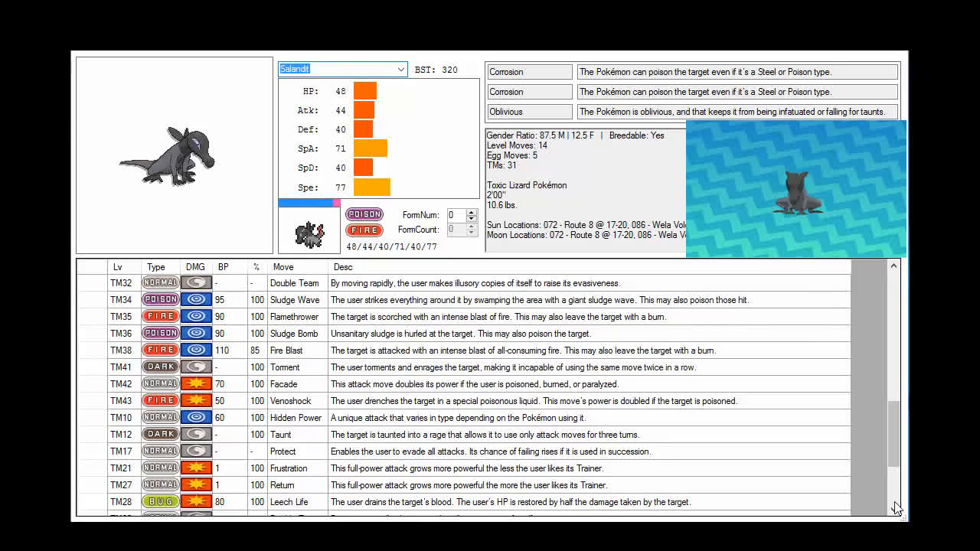This screenshot has width=980, height=551.
Task: Click the Bug type icon for Leech Life
Action: [x=161, y=502]
